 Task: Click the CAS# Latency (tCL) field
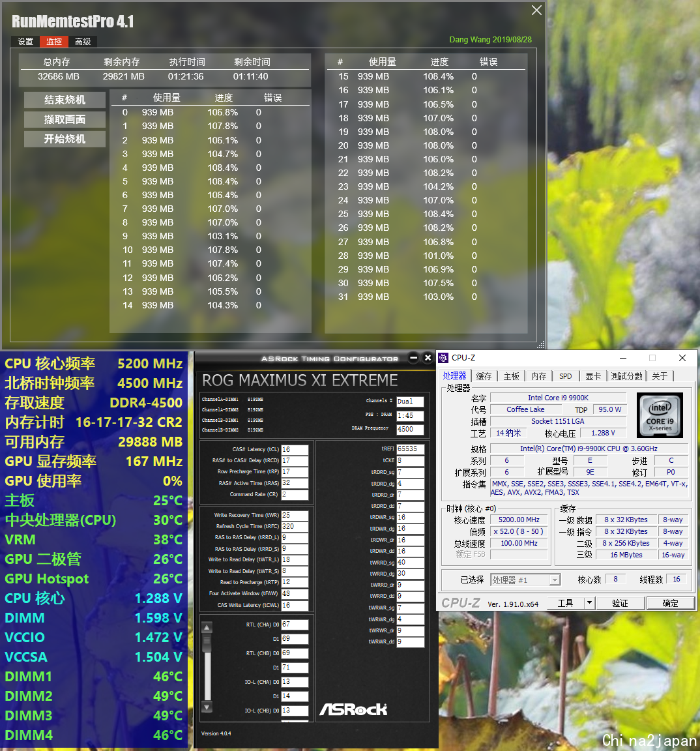point(295,449)
